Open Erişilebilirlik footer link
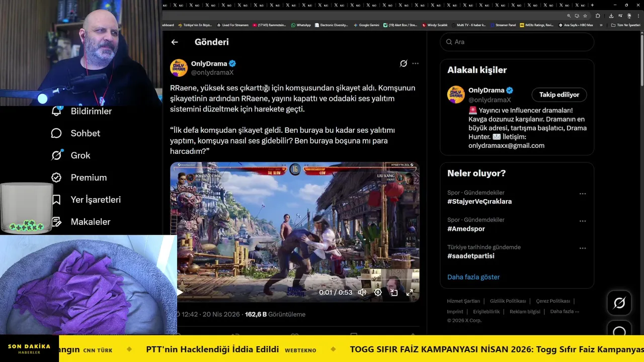644x362 pixels. pos(487,312)
